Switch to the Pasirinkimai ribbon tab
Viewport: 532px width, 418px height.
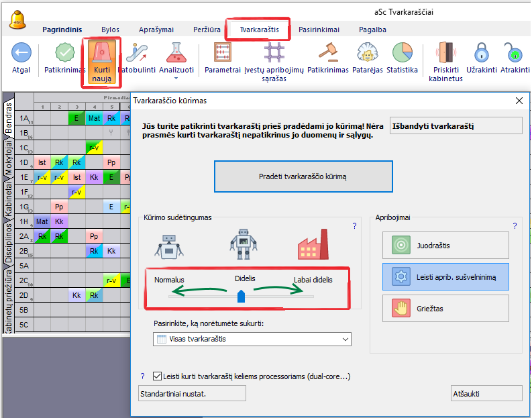tap(319, 30)
